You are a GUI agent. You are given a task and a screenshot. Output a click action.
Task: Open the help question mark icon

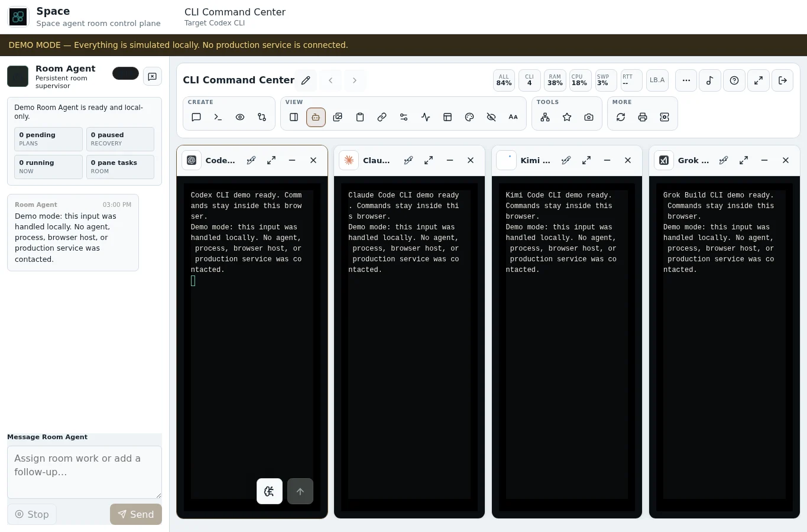[x=734, y=80]
